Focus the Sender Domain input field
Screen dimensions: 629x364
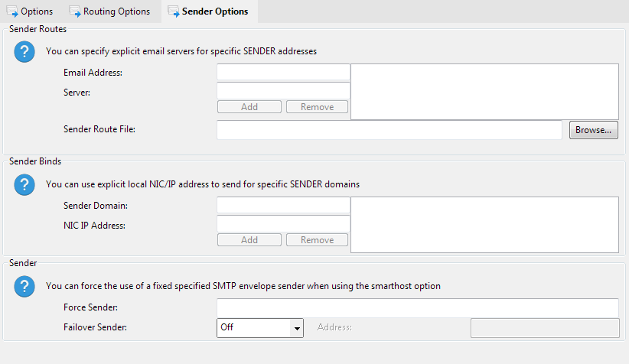(x=283, y=206)
